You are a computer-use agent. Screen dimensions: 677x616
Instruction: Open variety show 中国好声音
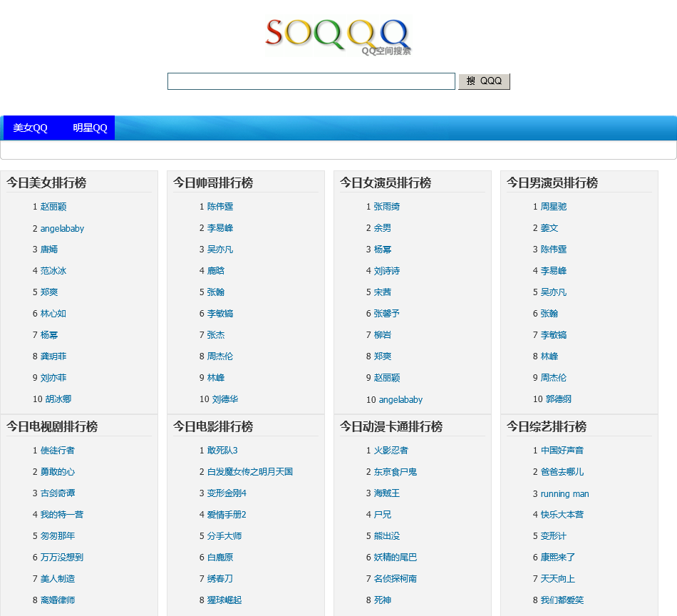pyautogui.click(x=562, y=451)
